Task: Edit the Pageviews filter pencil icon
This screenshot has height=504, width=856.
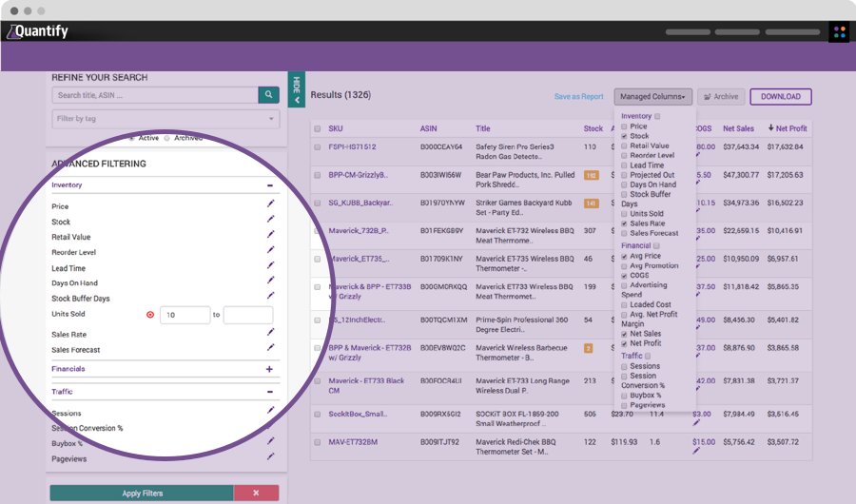Action: pyautogui.click(x=270, y=456)
